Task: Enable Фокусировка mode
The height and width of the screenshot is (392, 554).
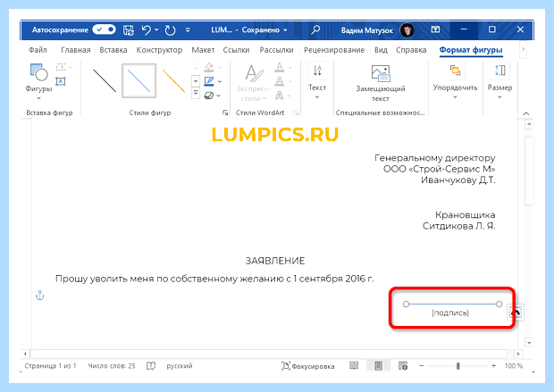Action: pyautogui.click(x=308, y=366)
